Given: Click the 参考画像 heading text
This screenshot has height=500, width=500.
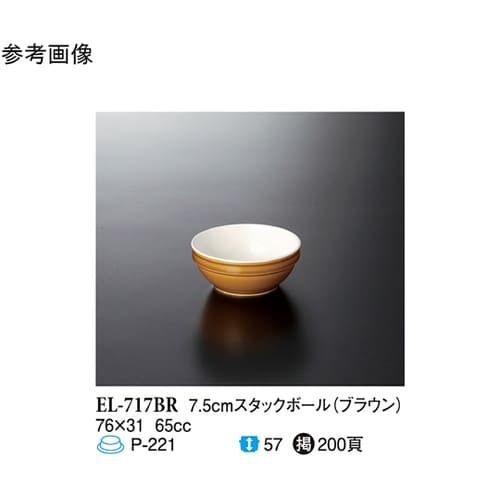Looking at the screenshot, I should pyautogui.click(x=47, y=55).
